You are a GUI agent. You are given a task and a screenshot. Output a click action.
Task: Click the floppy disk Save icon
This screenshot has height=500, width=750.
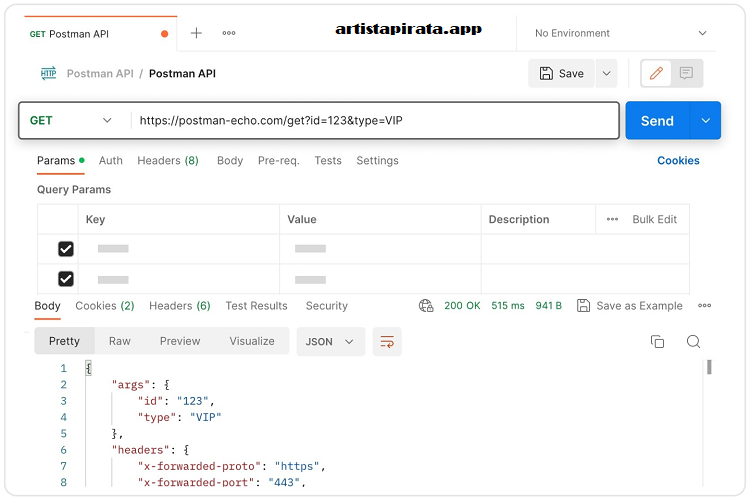tap(546, 73)
